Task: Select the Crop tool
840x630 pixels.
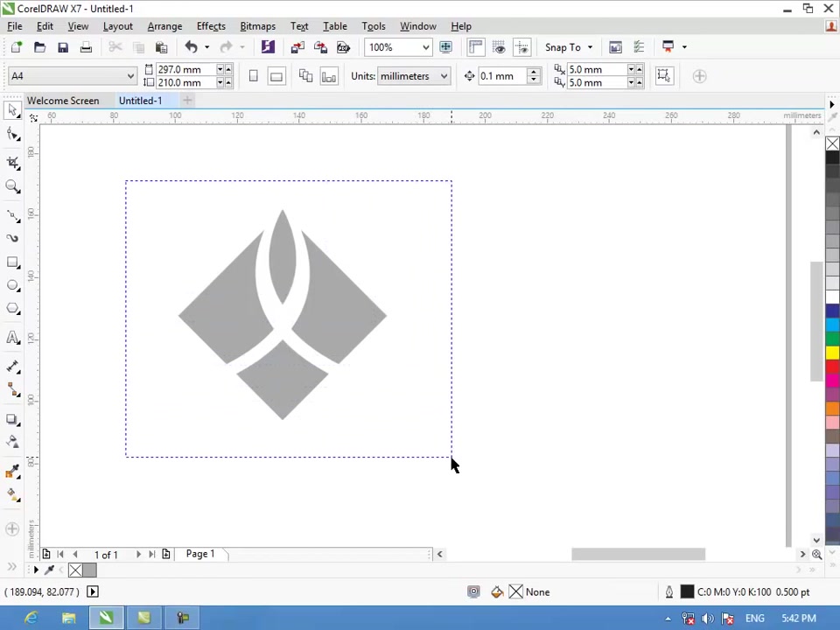Action: pos(12,163)
